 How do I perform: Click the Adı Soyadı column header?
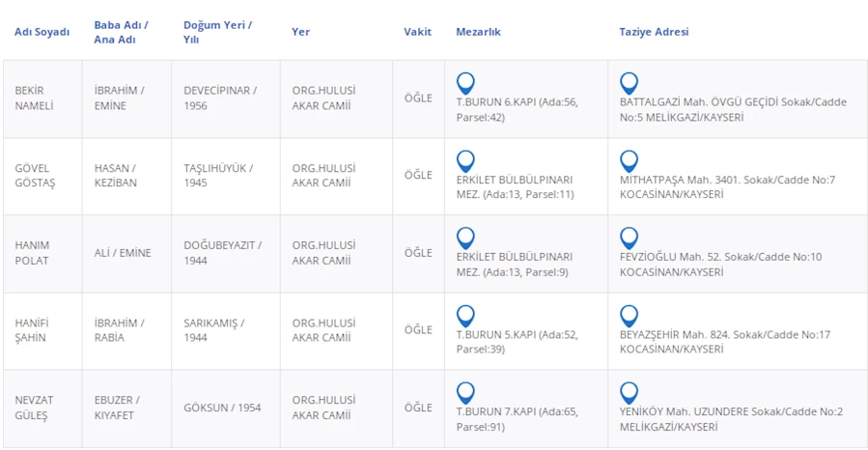(x=42, y=32)
